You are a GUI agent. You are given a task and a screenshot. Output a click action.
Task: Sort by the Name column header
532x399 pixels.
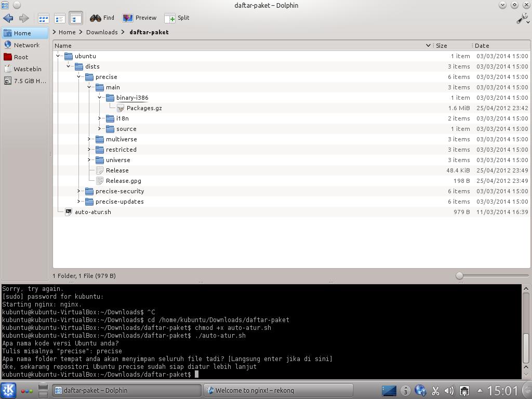coord(243,46)
